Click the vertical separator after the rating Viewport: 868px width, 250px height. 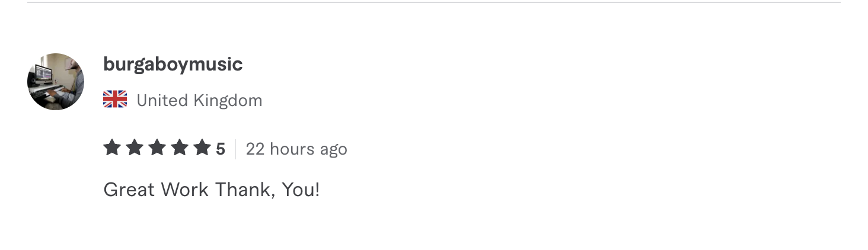(x=235, y=149)
